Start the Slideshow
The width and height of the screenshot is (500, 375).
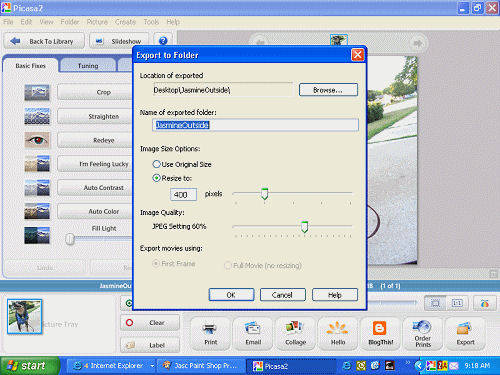(x=119, y=41)
